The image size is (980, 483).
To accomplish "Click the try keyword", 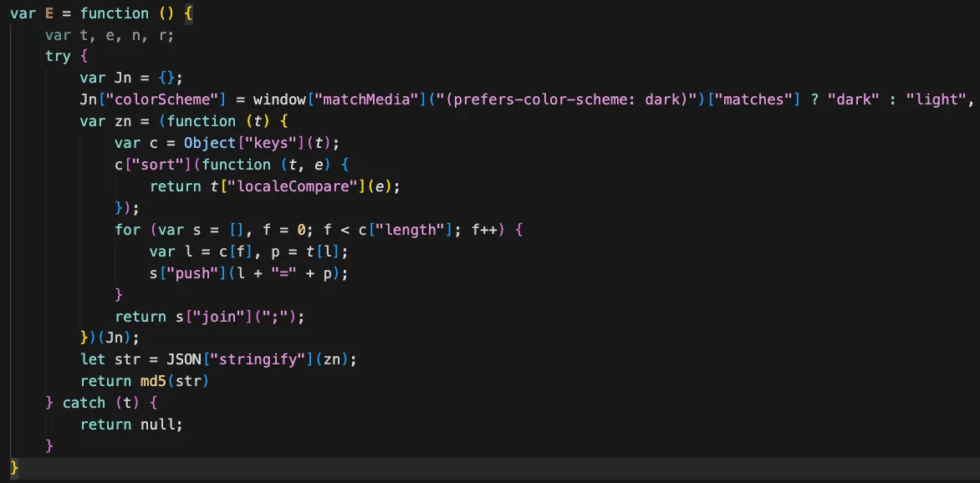I will (57, 55).
